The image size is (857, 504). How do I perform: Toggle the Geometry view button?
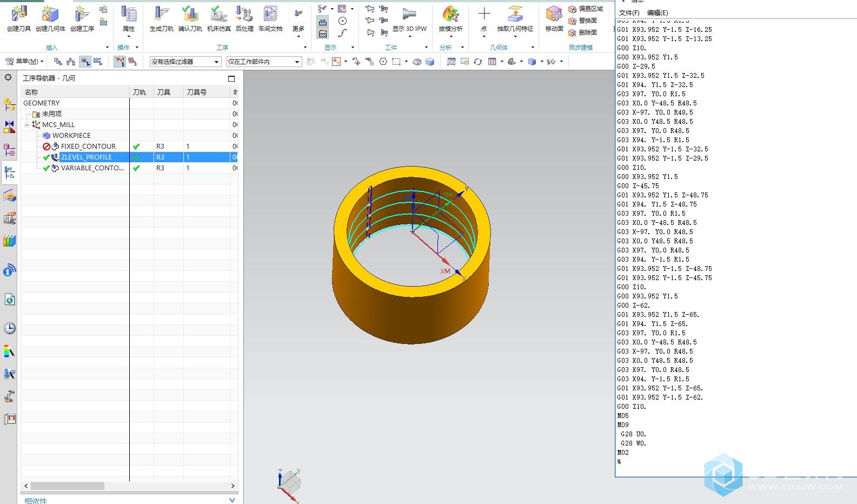pyautogui.click(x=85, y=62)
